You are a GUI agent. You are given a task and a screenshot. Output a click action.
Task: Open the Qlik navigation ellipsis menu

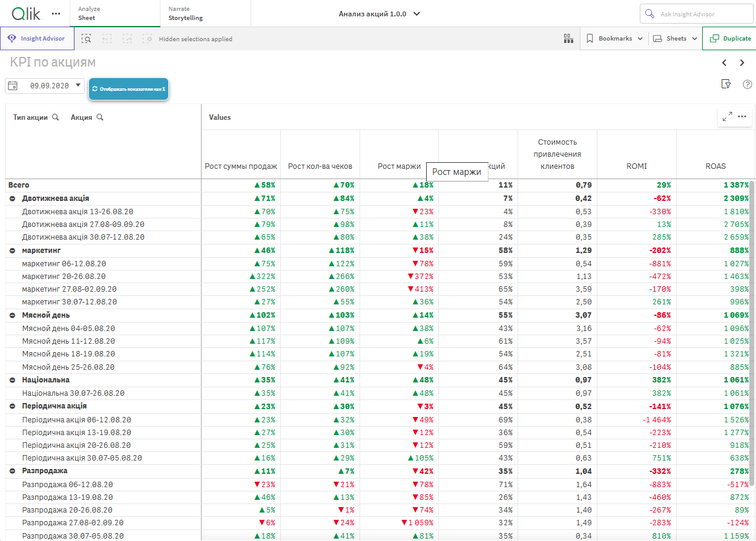coord(56,13)
